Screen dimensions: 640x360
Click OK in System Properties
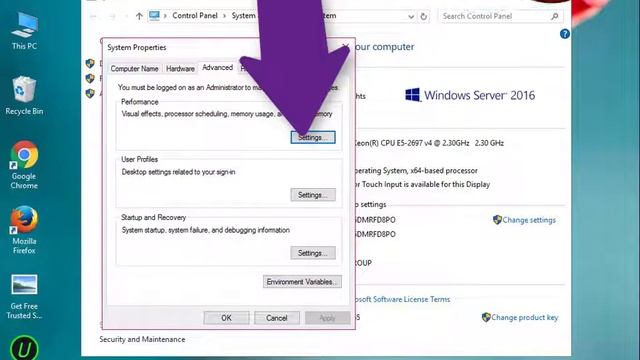point(227,318)
